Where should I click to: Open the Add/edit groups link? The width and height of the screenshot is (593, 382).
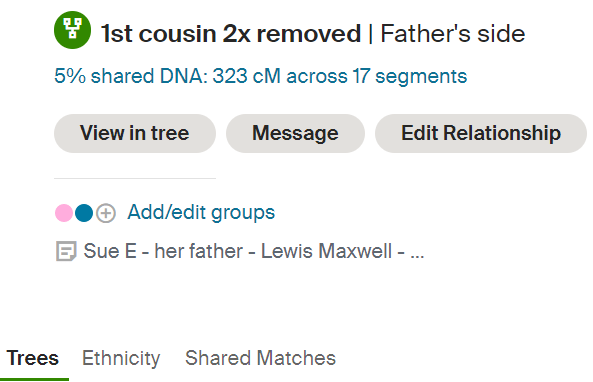[201, 213]
